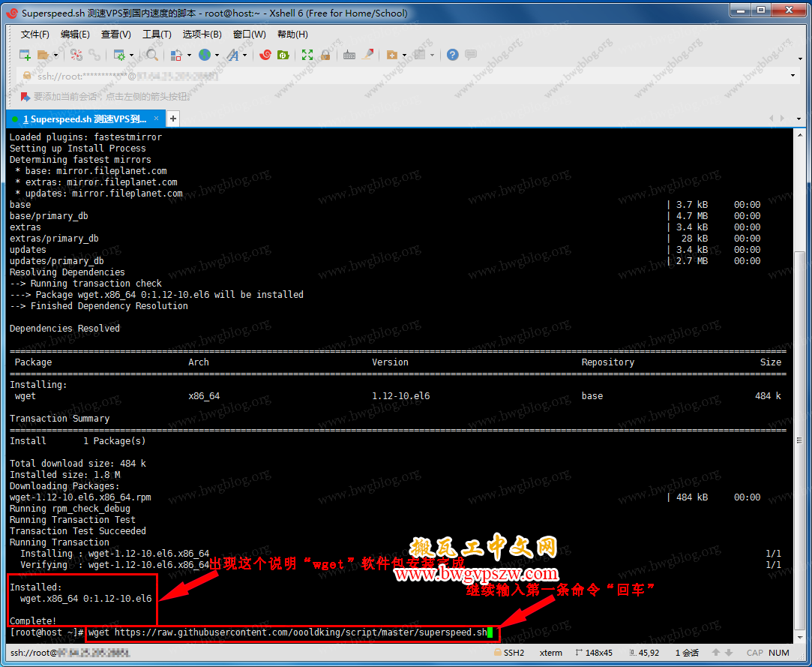
Task: Click the NUM lock indicator
Action: 779,653
